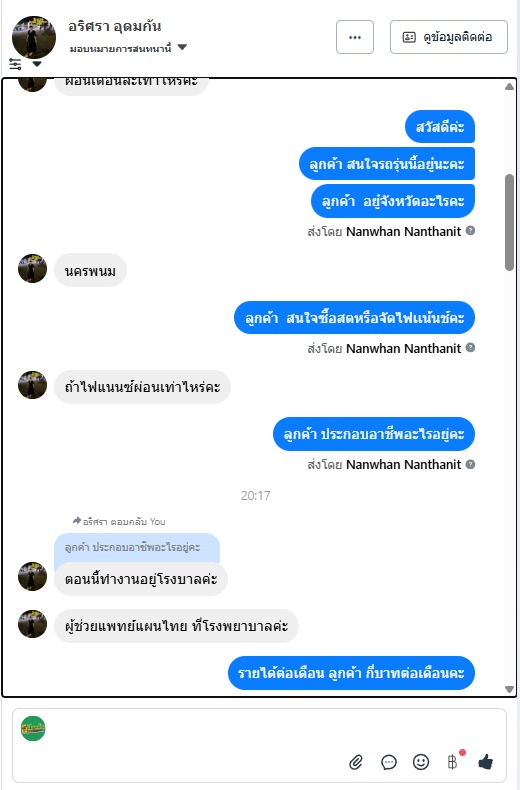The height and width of the screenshot is (790, 520).
Task: Click the chat scrollbar thumb
Action: 509,222
